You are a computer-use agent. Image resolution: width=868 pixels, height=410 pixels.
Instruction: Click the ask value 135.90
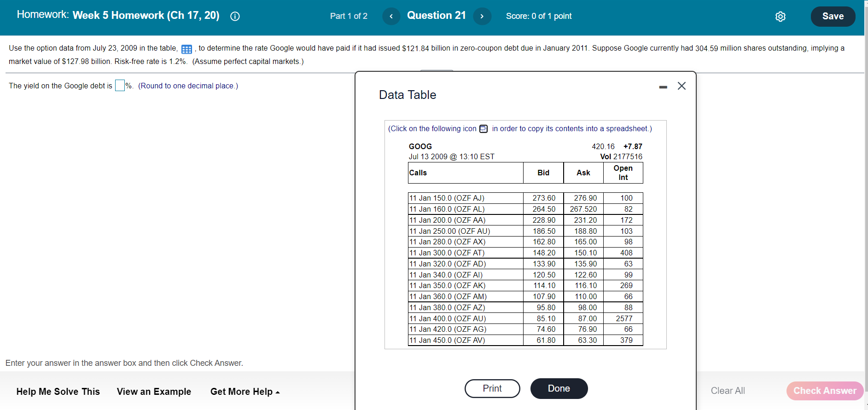coord(585,264)
